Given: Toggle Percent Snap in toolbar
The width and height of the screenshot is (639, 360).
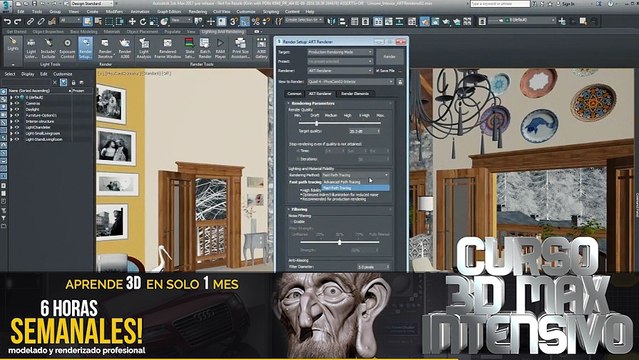Looking at the screenshot, I should 256,21.
